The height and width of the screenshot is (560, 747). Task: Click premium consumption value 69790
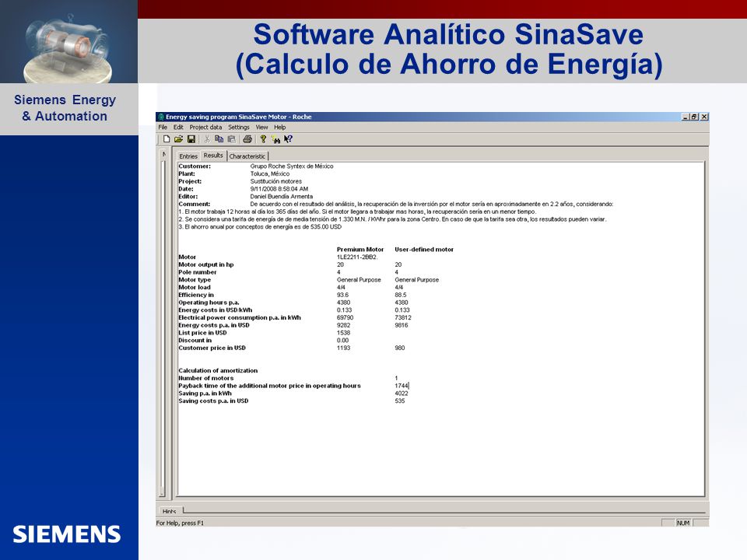(345, 317)
